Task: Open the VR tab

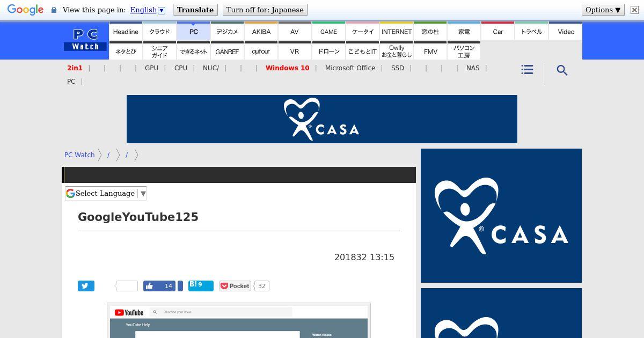Action: coord(295,51)
